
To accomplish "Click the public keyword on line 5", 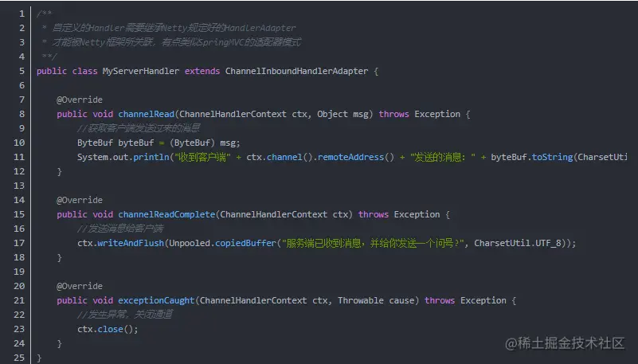I will 52,71.
